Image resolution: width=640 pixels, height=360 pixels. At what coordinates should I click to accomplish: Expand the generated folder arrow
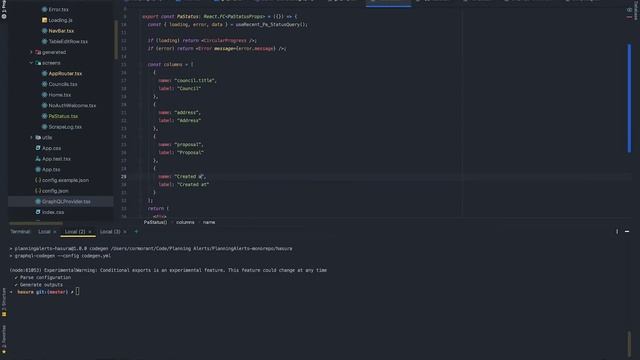pyautogui.click(x=31, y=52)
